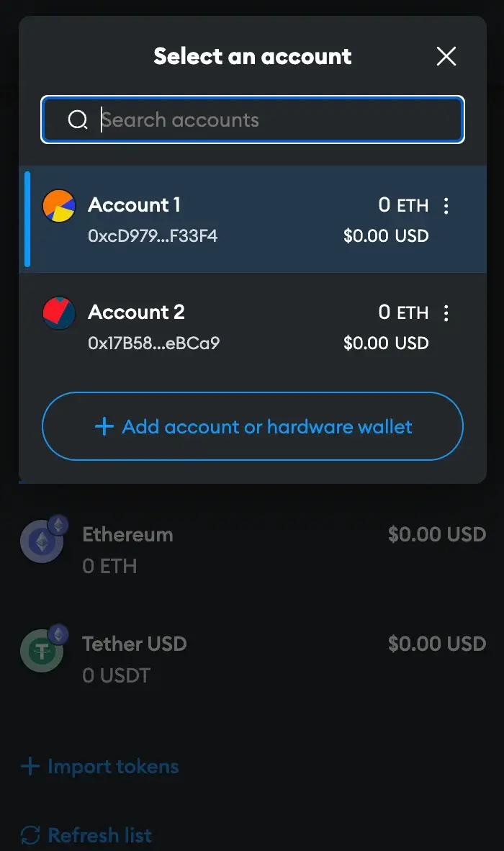Click the magnifying glass search icon

click(x=78, y=120)
